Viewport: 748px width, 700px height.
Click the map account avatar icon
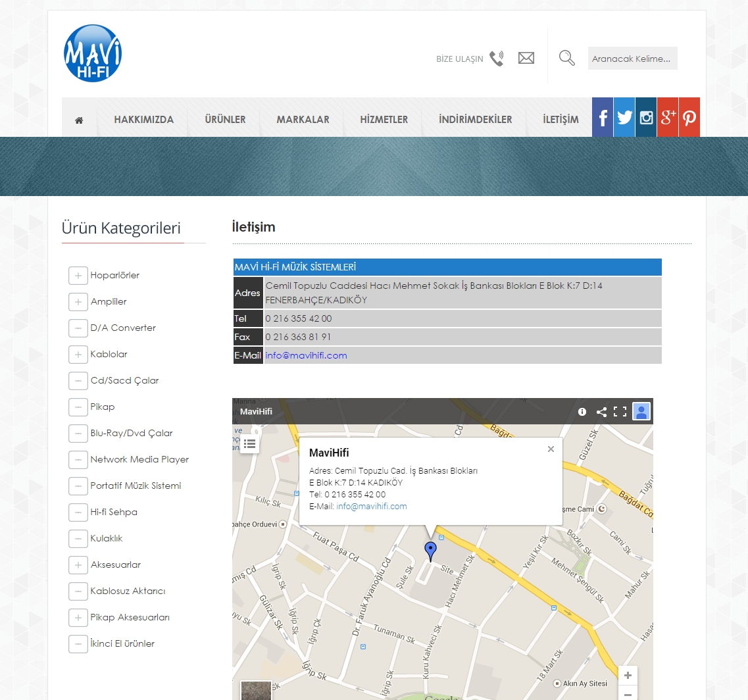641,411
